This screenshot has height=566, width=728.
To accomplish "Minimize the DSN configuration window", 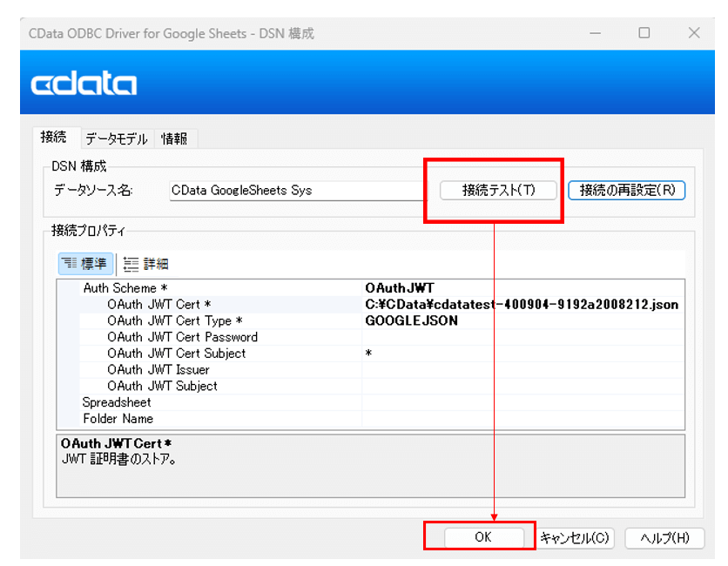I will 596,33.
